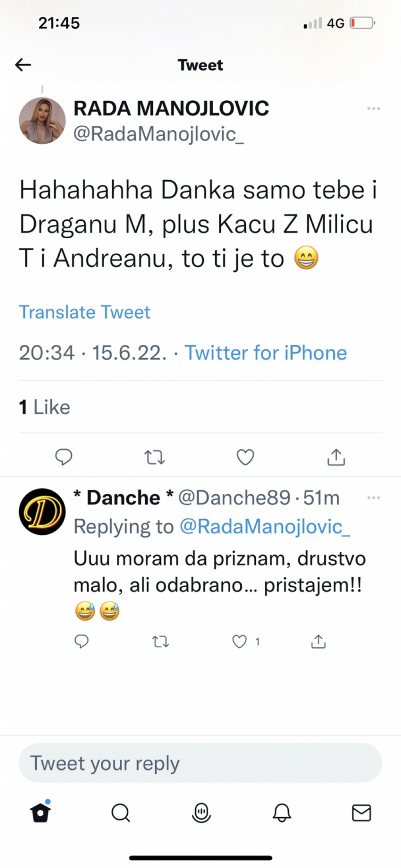Open the Notifications bell tab

pyautogui.click(x=282, y=813)
